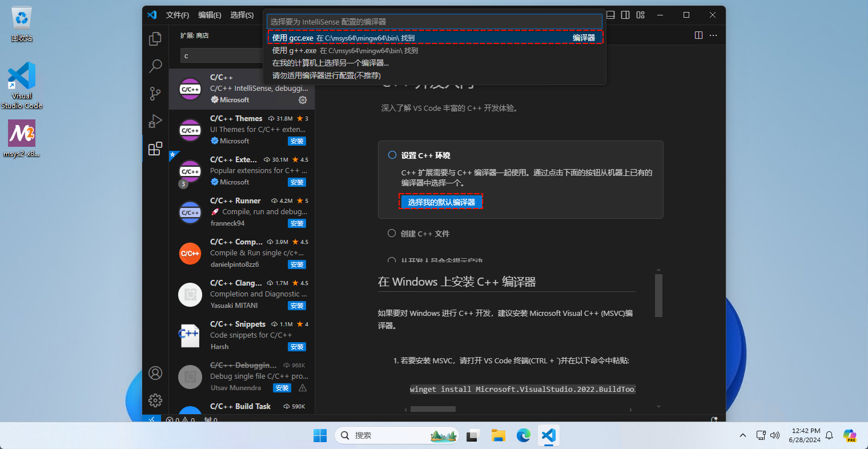868x449 pixels.
Task: Click the Customize Layout icon in title bar
Action: click(x=640, y=14)
